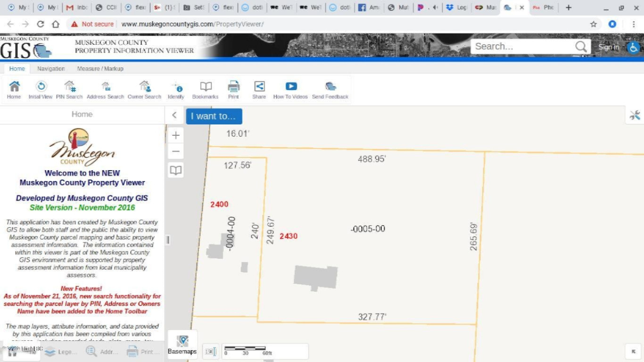The image size is (644, 362).
Task: Reload the browser page
Action: click(x=41, y=24)
